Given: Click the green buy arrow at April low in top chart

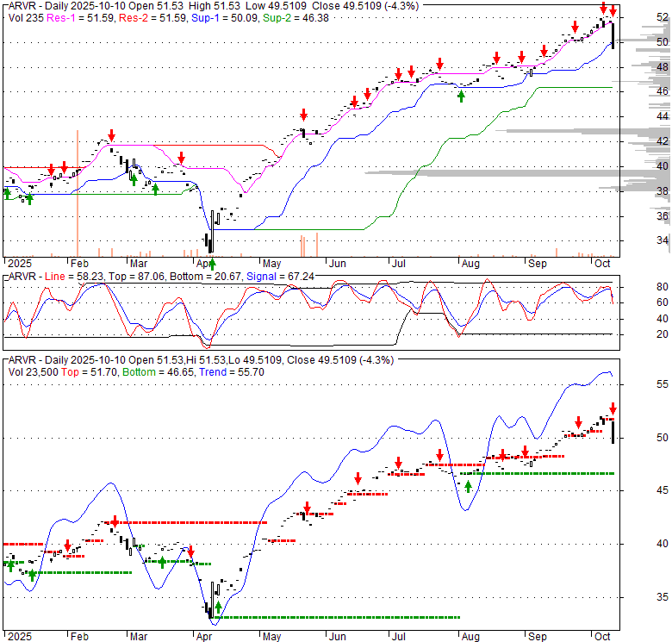Looking at the screenshot, I should coord(211,264).
